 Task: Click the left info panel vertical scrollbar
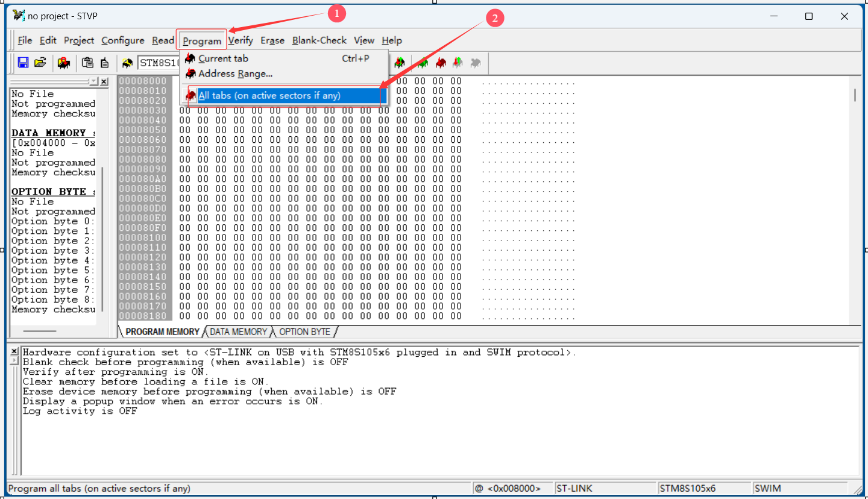[103, 240]
